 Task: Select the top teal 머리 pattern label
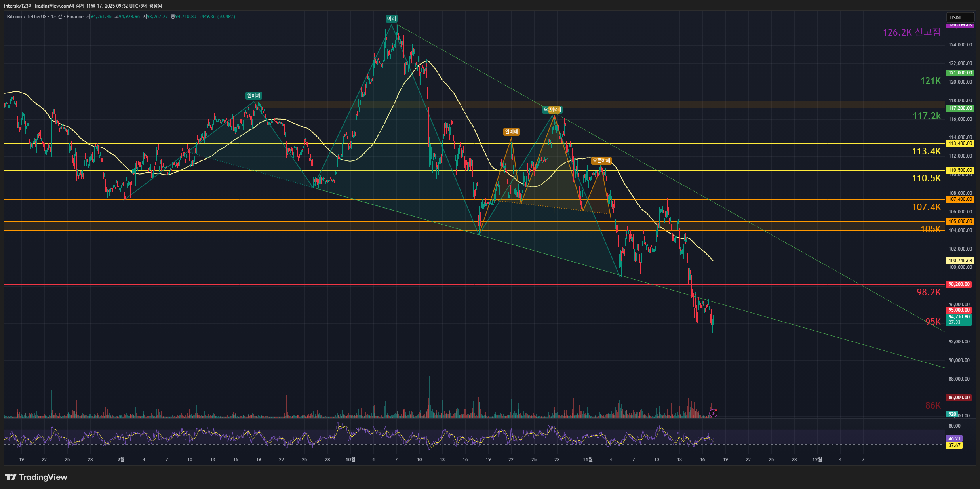point(391,19)
